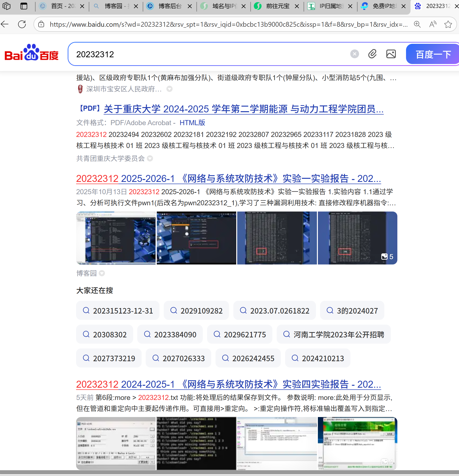View site information lock icon
The image size is (459, 476).
(41, 24)
